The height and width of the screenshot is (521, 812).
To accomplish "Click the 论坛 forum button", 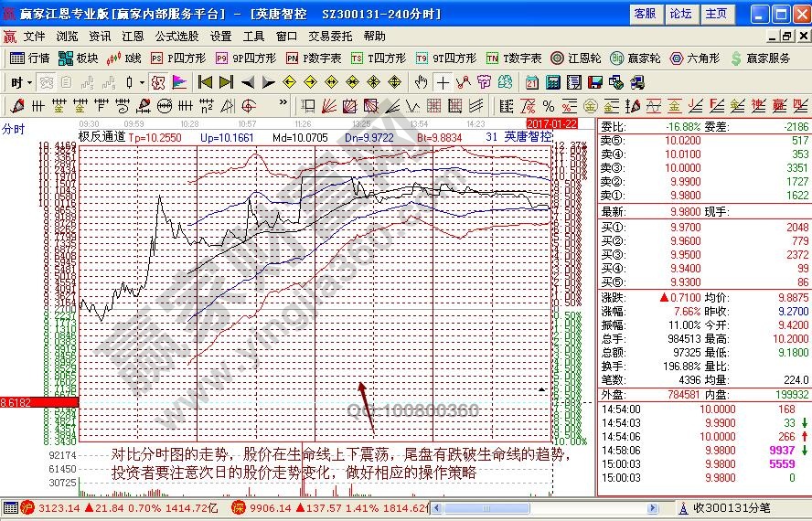I will coord(680,14).
